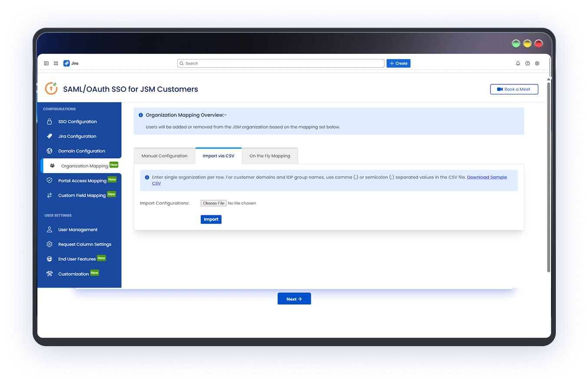Click the Portal Access Mapping shield icon

point(50,180)
